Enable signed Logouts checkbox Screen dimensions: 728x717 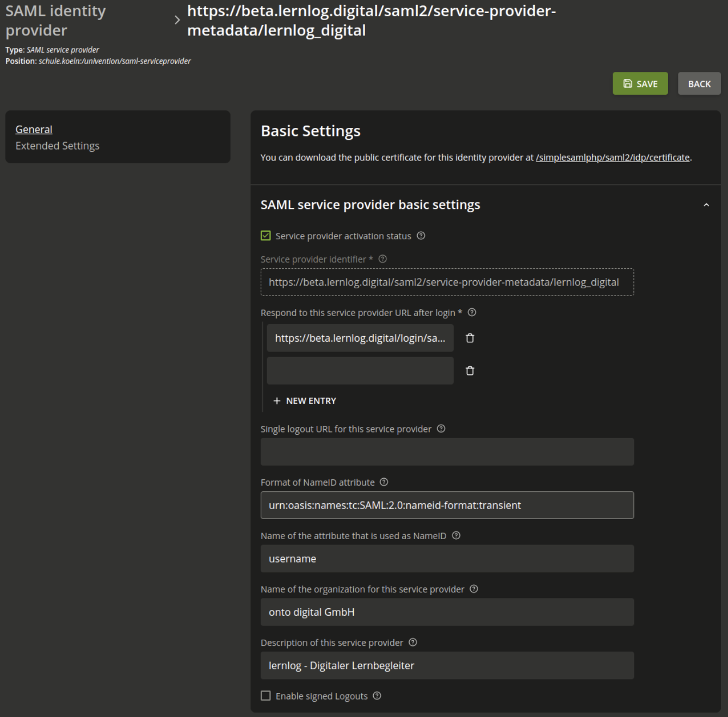(x=266, y=696)
